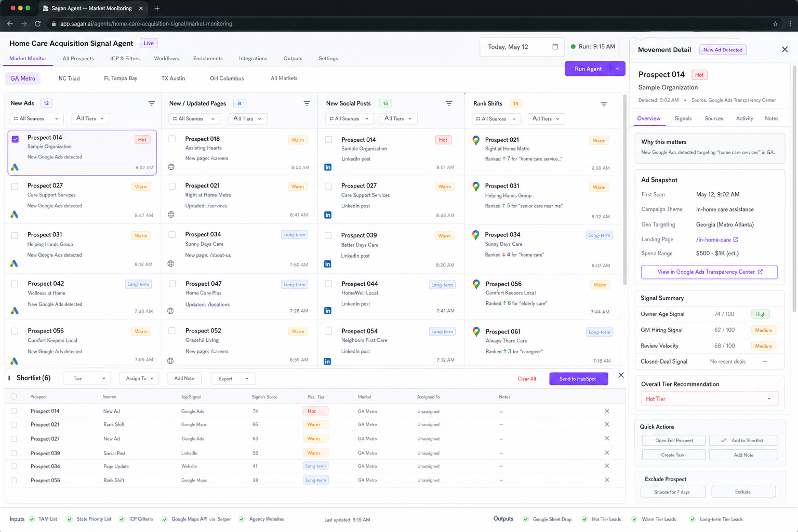The height and width of the screenshot is (532, 798).
Task: Click the browser address bar URL
Action: [x=146, y=24]
